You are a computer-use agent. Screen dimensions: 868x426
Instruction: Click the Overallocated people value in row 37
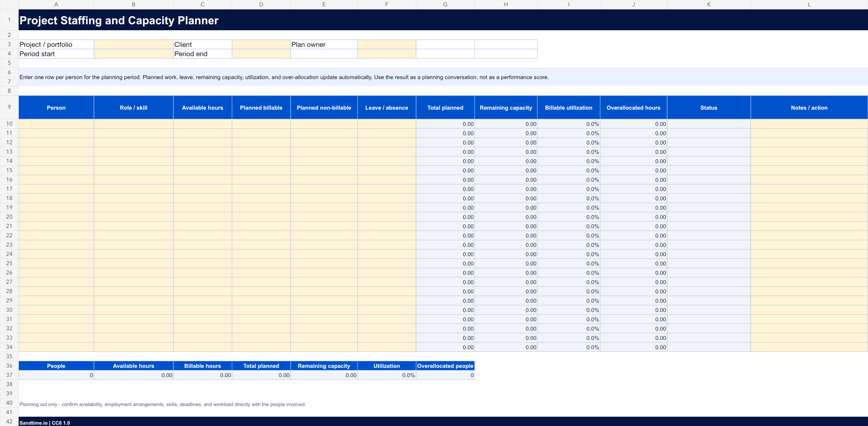click(445, 375)
